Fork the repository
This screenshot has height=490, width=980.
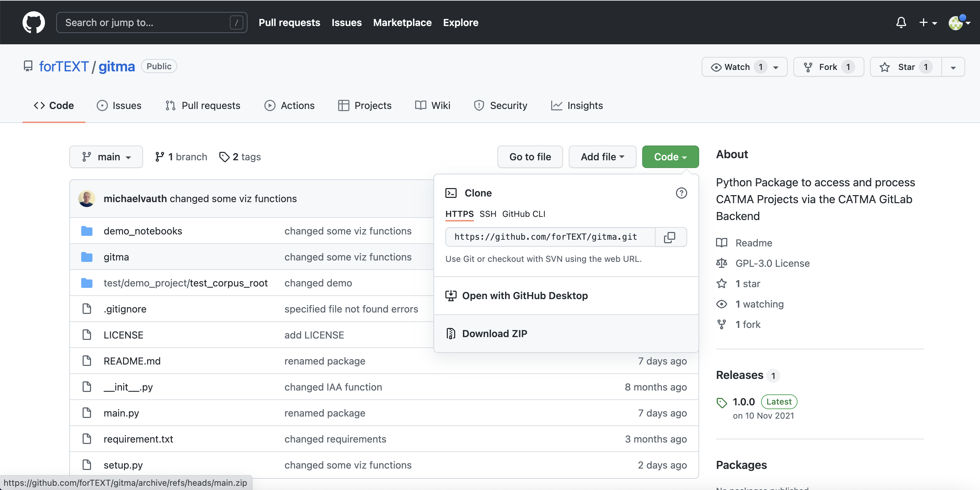click(x=828, y=67)
